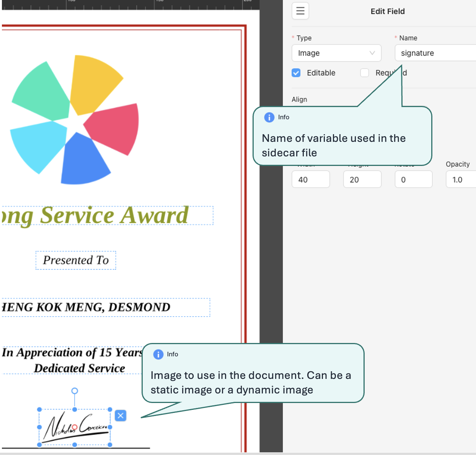The height and width of the screenshot is (455, 476).
Task: Click the Edit Field panel title
Action: click(x=388, y=11)
